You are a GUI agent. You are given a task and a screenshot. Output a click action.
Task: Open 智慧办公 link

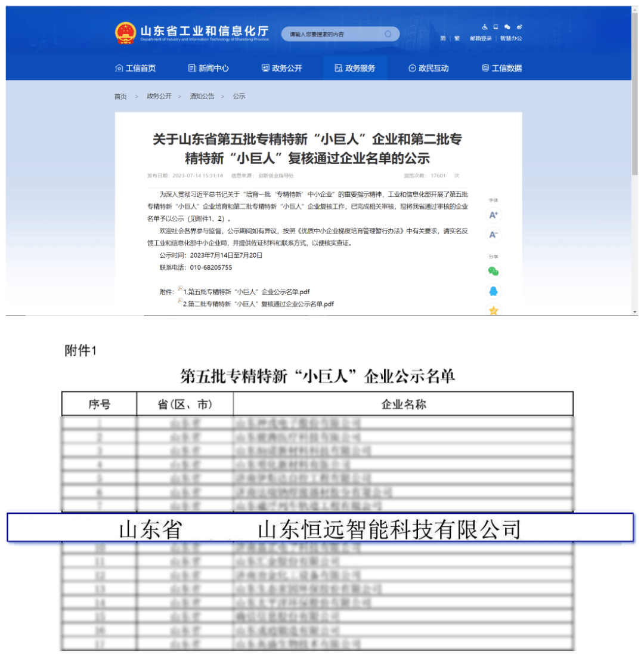511,38
